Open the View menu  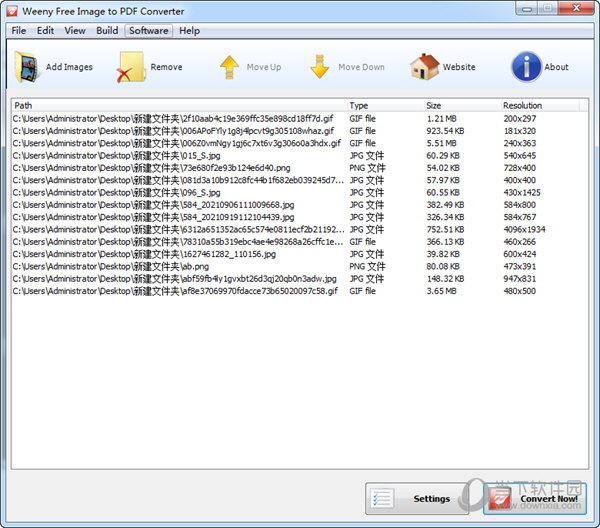pyautogui.click(x=75, y=31)
